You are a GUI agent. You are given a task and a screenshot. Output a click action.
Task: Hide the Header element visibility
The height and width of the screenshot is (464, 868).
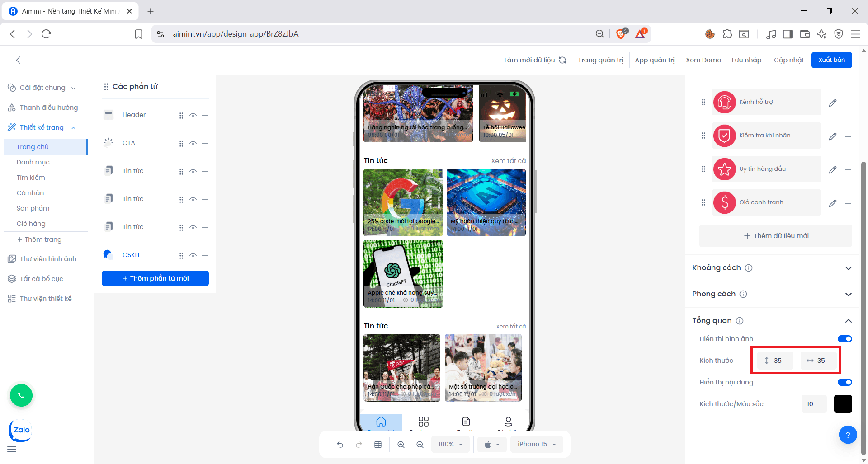(193, 115)
